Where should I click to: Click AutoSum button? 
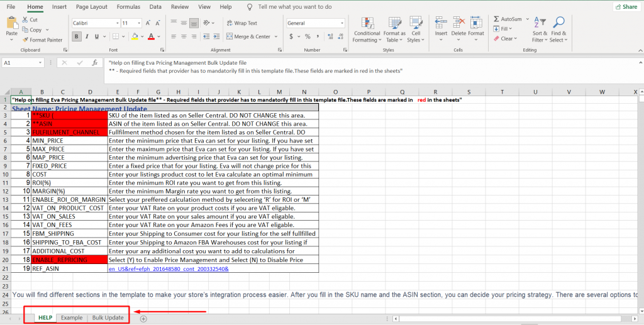coord(508,19)
